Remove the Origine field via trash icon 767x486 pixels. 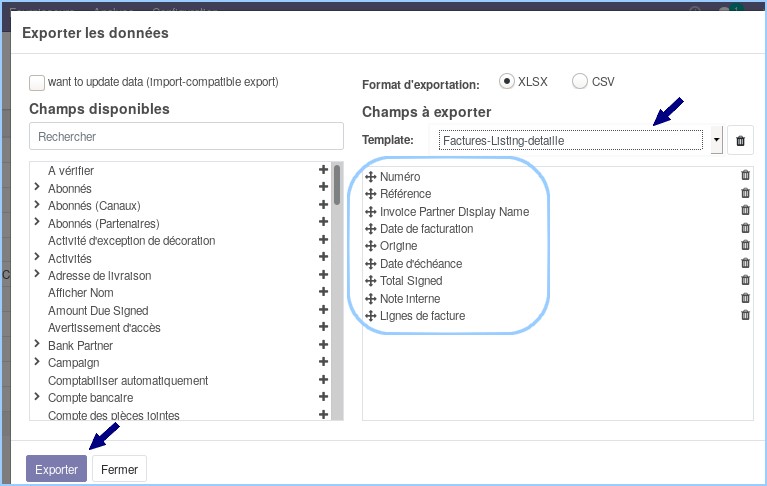click(x=745, y=245)
